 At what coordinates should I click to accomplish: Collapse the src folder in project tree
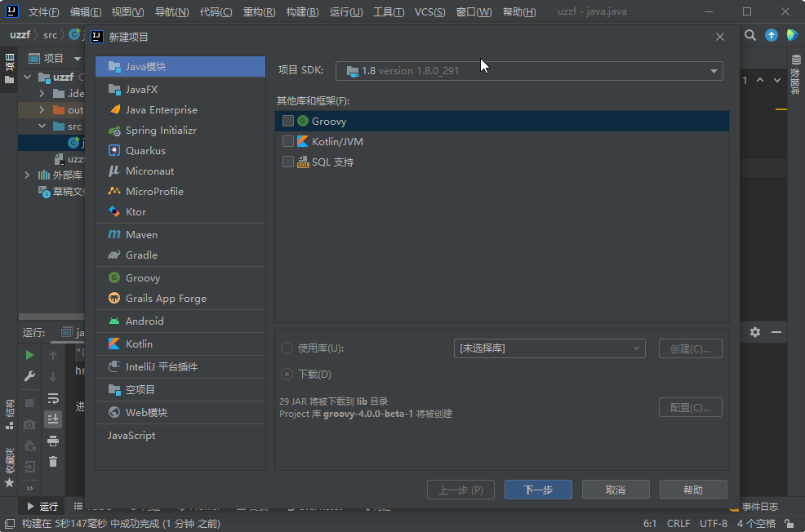point(42,126)
